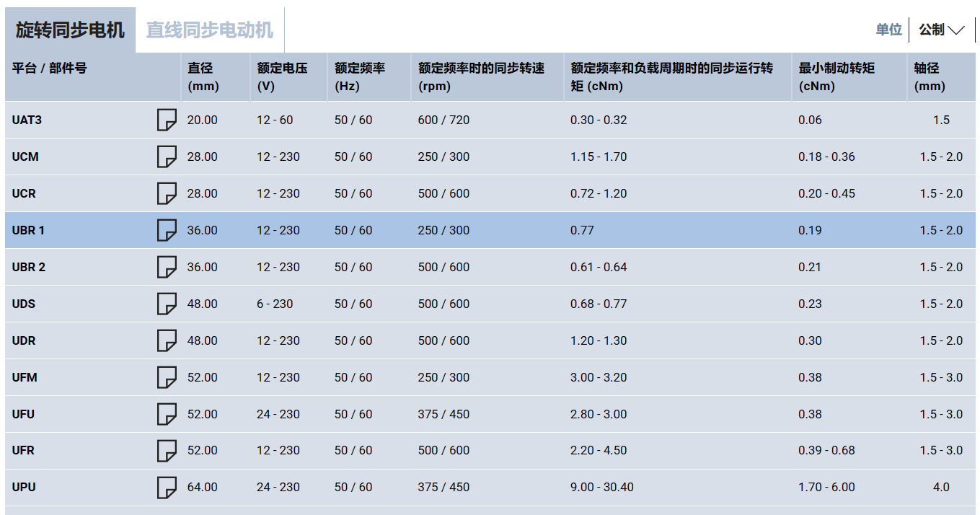Click the 轴径 (mm) column header
This screenshot has height=515, width=980.
(929, 76)
